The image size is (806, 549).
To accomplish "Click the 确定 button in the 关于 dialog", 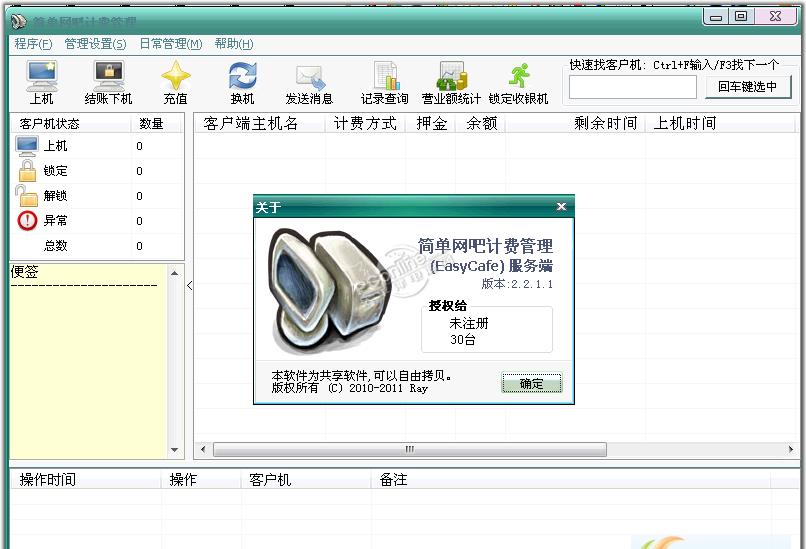I will coord(532,383).
